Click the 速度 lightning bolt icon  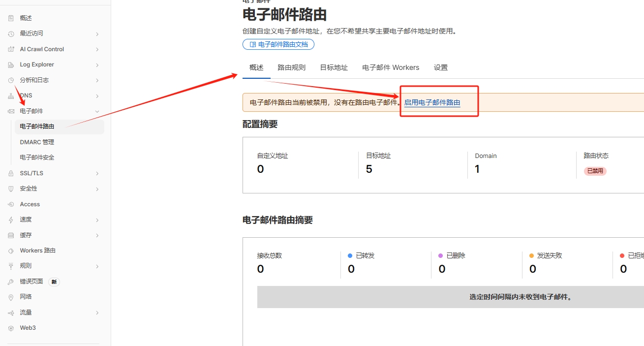(x=11, y=220)
